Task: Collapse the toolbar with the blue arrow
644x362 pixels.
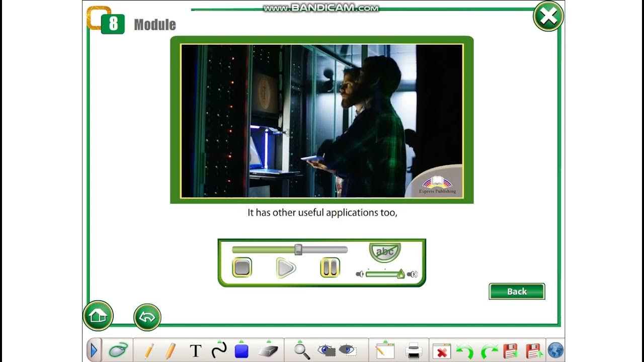Action: (94, 350)
